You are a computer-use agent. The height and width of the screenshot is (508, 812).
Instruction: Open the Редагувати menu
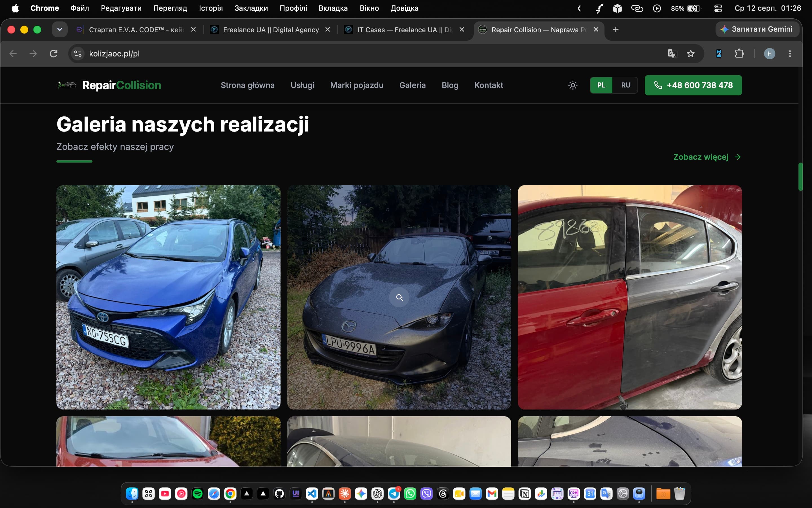(x=121, y=8)
